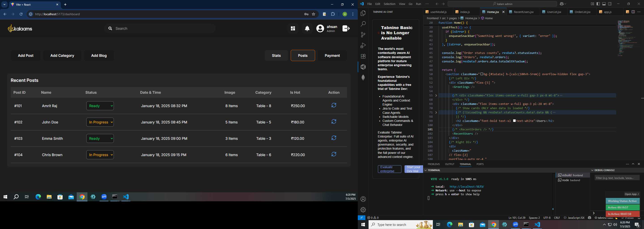The image size is (644, 229).
Task: Split the editor to the right
Action: coord(633,12)
